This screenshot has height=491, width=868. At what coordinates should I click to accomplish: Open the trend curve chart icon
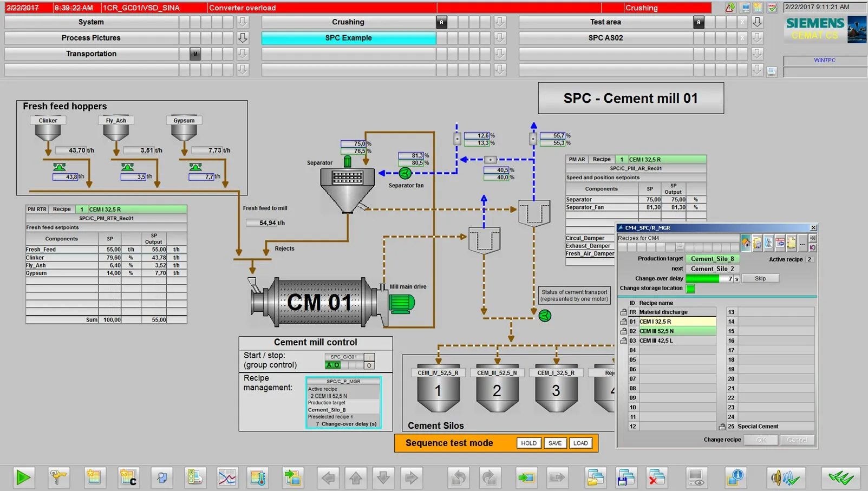pos(227,477)
